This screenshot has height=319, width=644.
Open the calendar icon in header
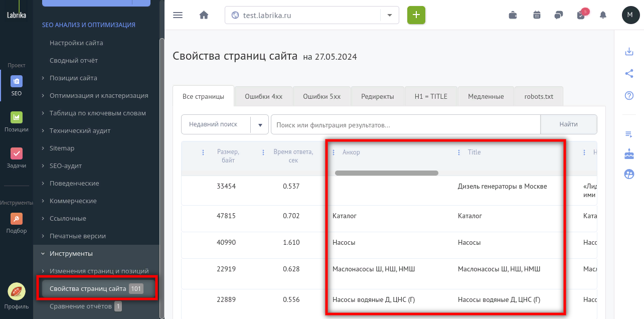(x=537, y=15)
